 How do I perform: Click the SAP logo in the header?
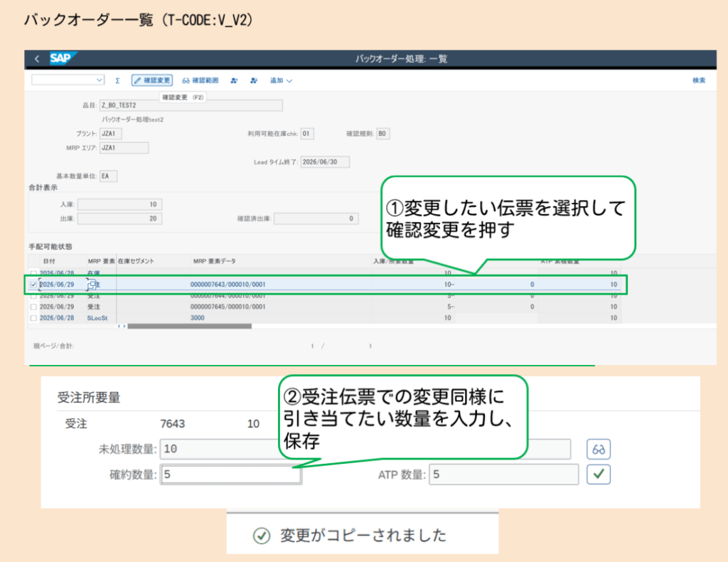pyautogui.click(x=62, y=58)
